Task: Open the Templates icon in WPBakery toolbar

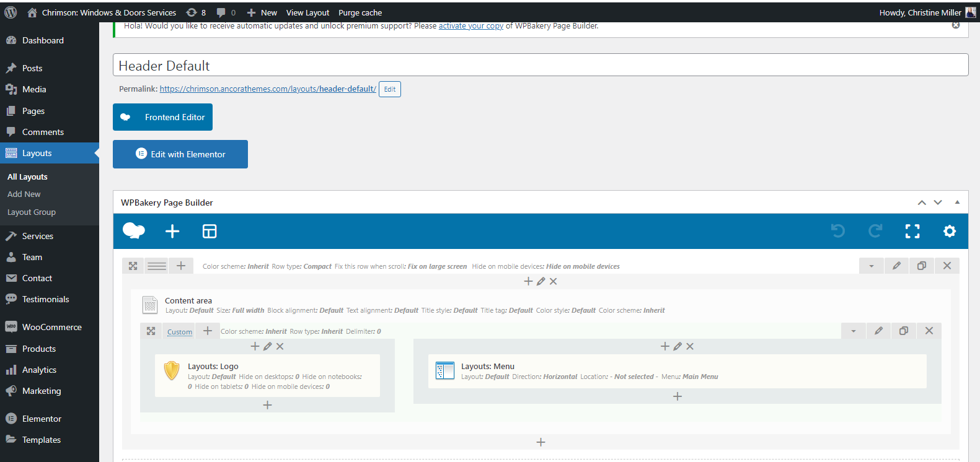Action: tap(210, 231)
